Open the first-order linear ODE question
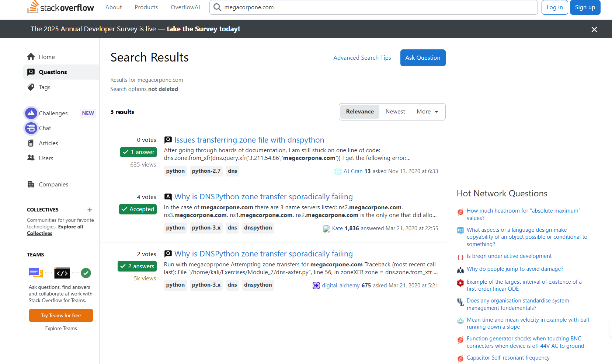The image size is (612, 364). (x=524, y=285)
